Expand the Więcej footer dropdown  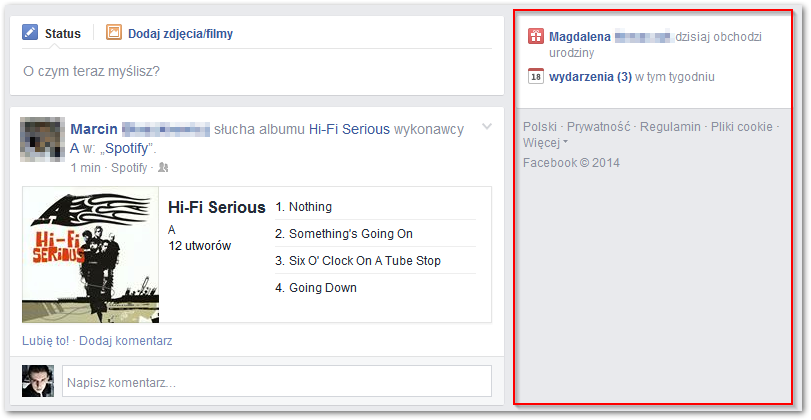[545, 142]
